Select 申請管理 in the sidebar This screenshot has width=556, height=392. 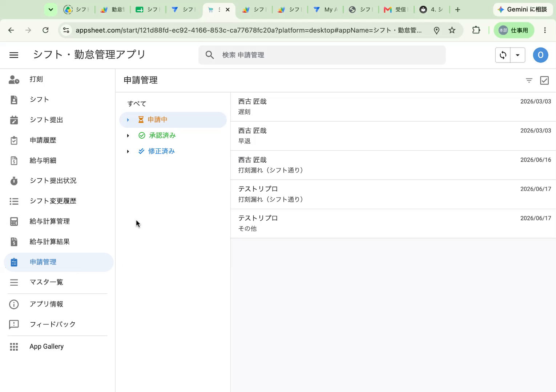click(59, 262)
